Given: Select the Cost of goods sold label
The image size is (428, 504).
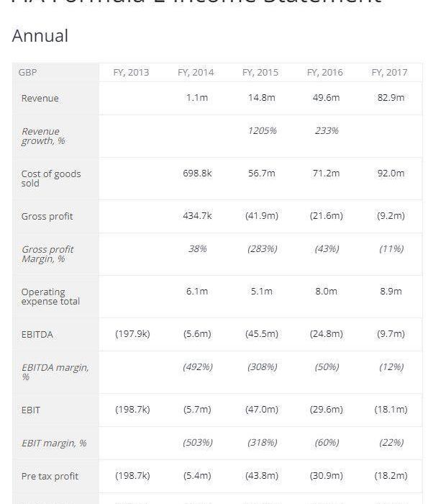Looking at the screenshot, I should click(51, 179).
